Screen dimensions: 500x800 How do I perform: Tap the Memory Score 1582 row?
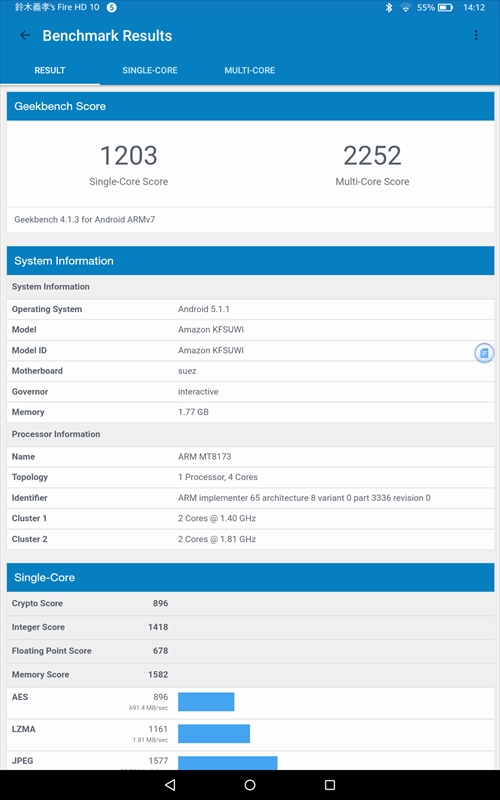pos(251,674)
